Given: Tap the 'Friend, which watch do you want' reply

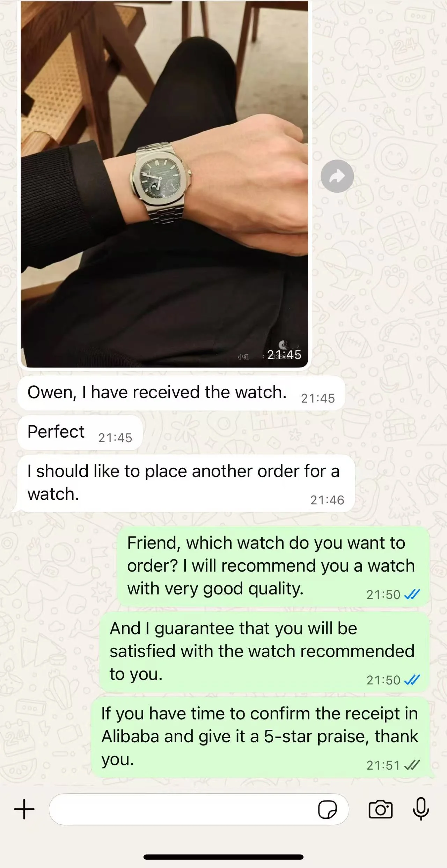Looking at the screenshot, I should click(x=273, y=566).
